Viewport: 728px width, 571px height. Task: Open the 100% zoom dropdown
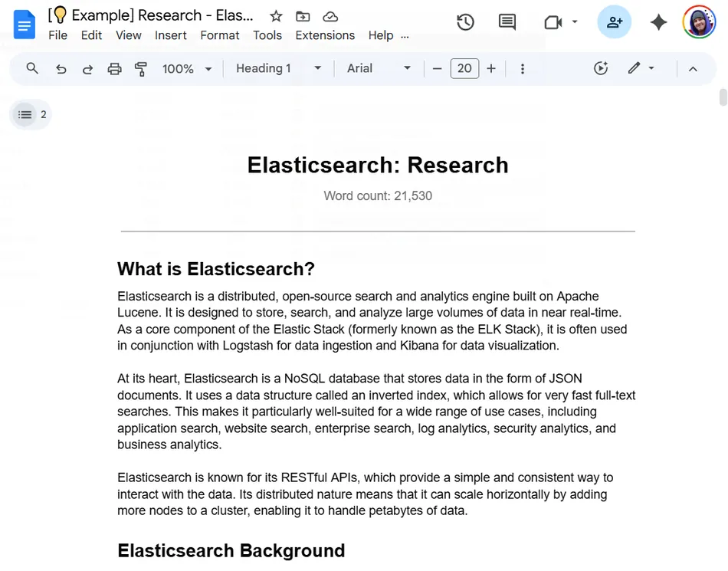(186, 68)
